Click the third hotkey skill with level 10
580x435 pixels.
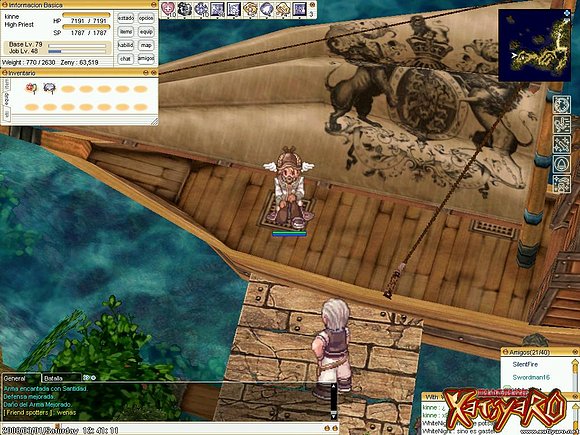[201, 8]
